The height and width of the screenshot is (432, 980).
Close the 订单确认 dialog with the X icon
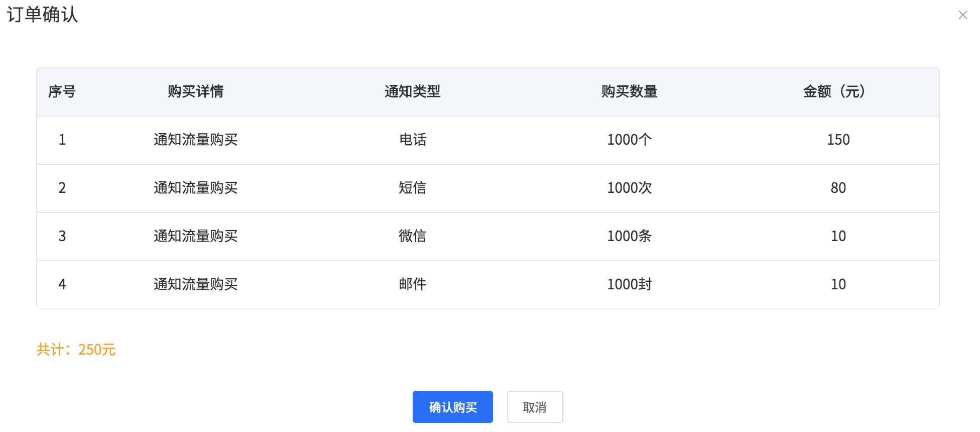[962, 15]
